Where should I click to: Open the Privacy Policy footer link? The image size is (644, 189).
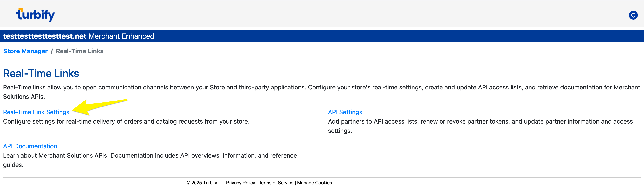241,183
